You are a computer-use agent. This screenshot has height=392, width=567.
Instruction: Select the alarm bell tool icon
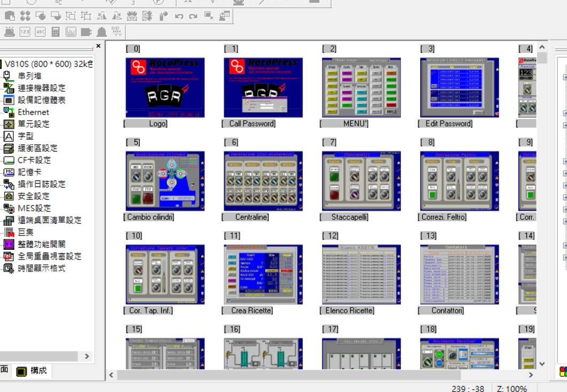coord(101,32)
